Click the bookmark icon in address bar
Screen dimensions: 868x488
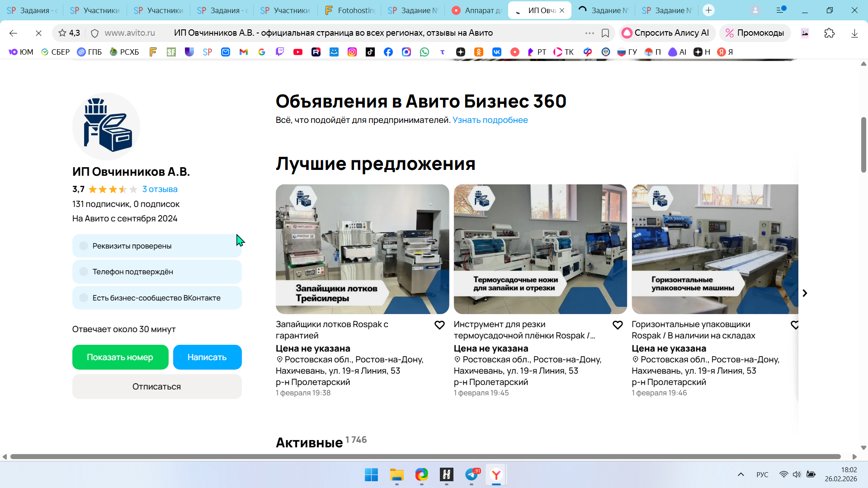click(x=605, y=33)
